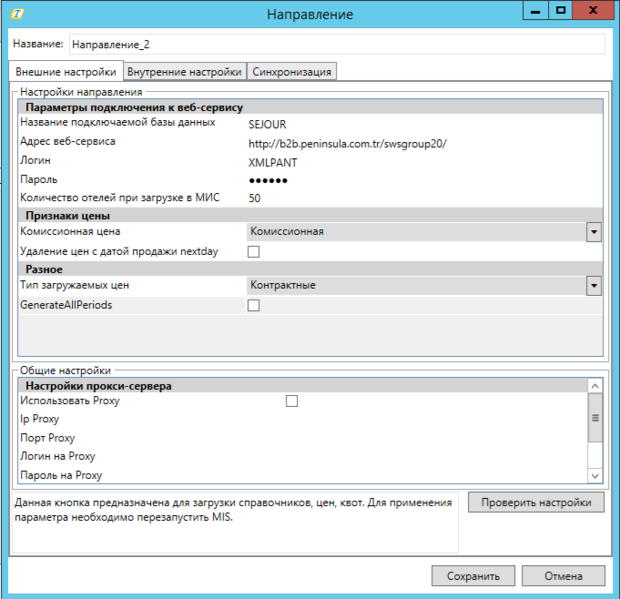Switch to Внутренние настройки tab
The image size is (620, 599).
184,72
